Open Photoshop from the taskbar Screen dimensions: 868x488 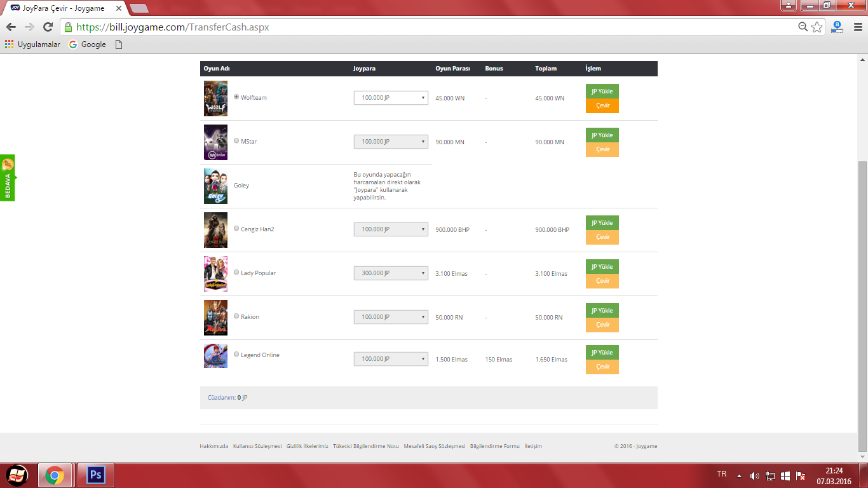tap(96, 475)
